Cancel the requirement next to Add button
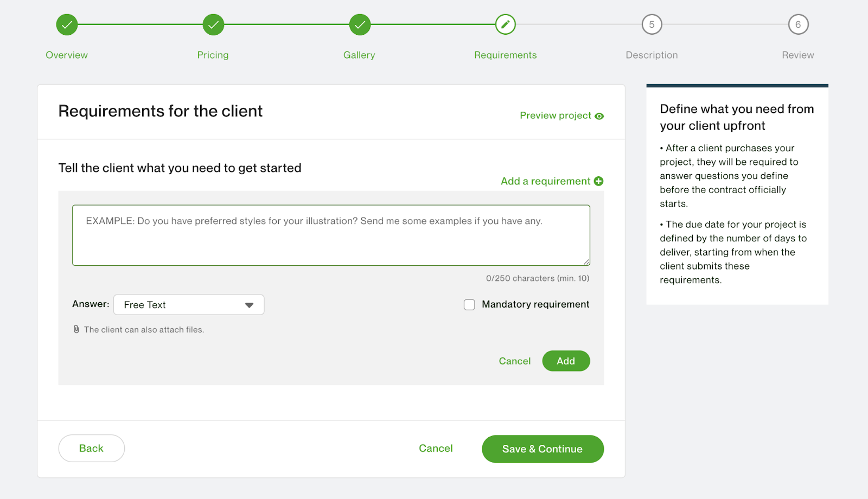The width and height of the screenshot is (868, 499). (x=514, y=361)
